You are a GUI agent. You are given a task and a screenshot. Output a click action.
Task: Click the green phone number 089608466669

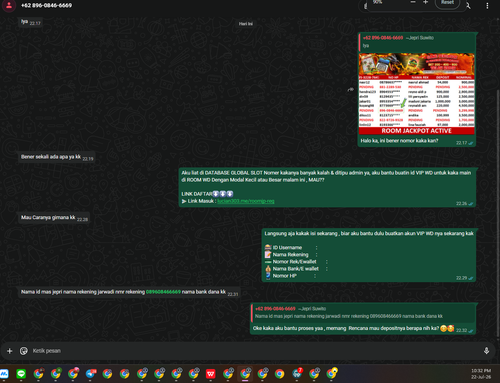coord(163,292)
